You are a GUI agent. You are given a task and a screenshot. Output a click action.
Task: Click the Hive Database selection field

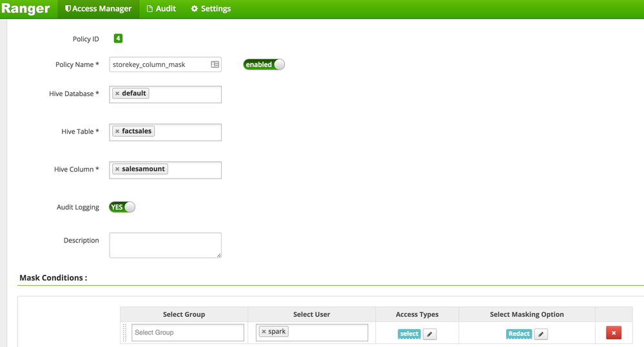(x=165, y=95)
